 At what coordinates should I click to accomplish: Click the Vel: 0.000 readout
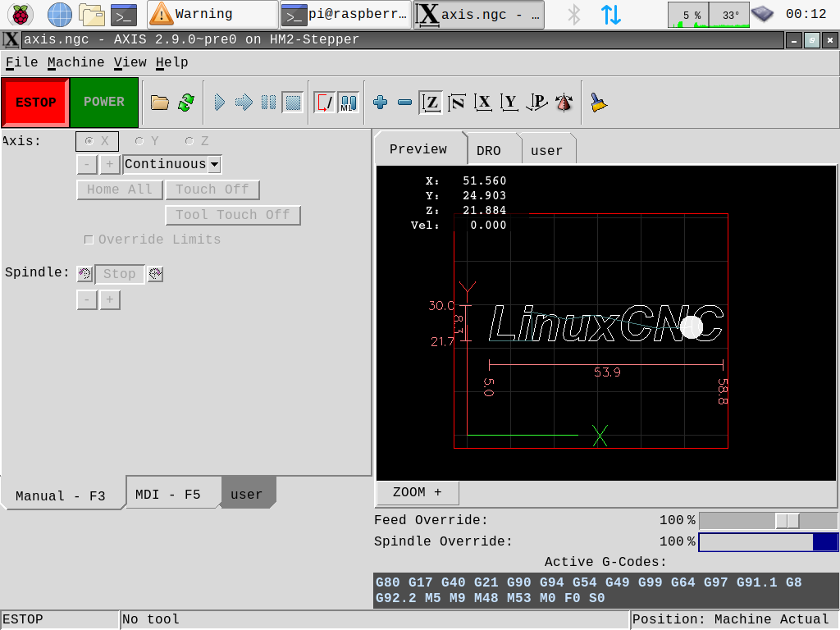(x=459, y=225)
